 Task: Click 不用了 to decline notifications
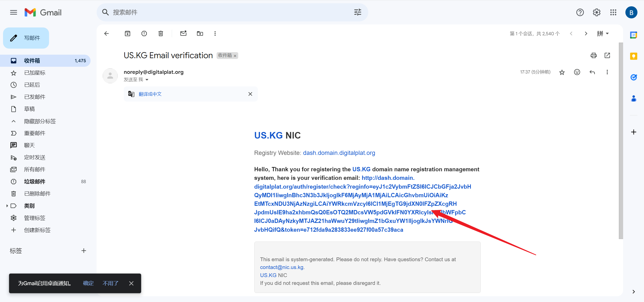pyautogui.click(x=110, y=283)
